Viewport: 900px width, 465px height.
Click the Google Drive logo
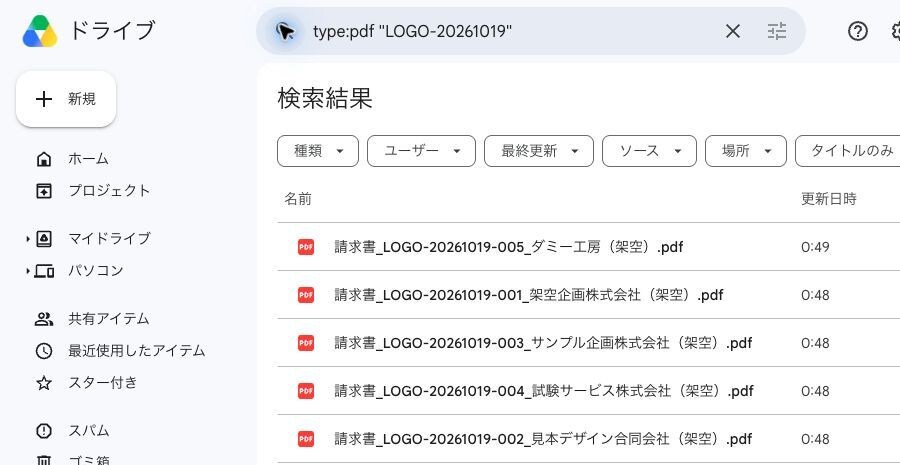point(40,30)
